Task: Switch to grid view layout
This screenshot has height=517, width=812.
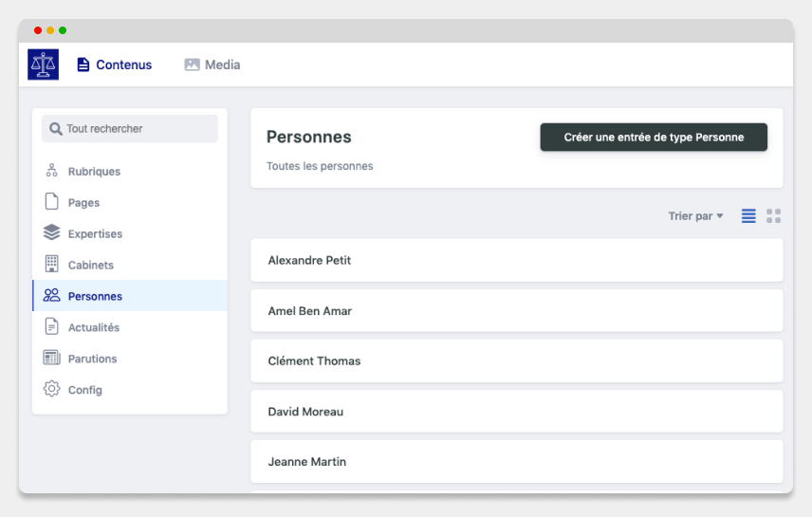Action: (774, 216)
